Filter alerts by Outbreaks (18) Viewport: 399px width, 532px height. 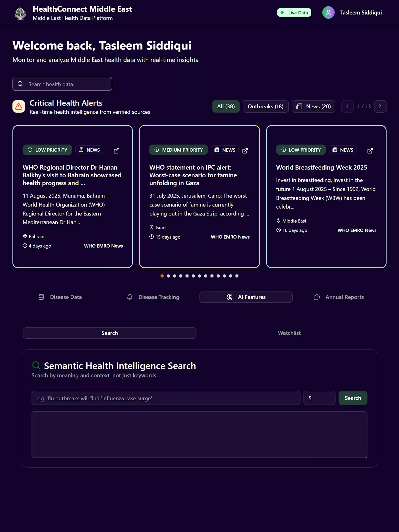(265, 106)
